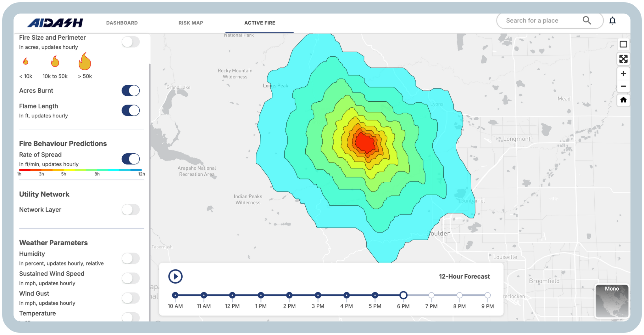Enable the Network Layer toggle

130,210
